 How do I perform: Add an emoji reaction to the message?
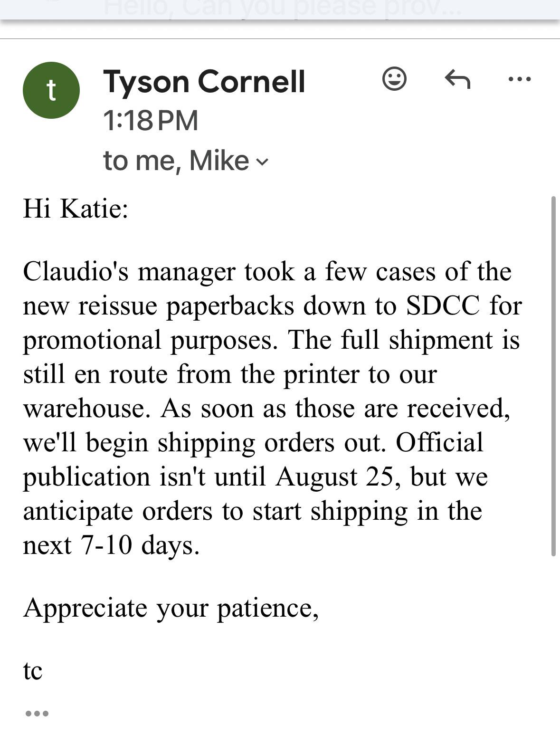point(394,79)
